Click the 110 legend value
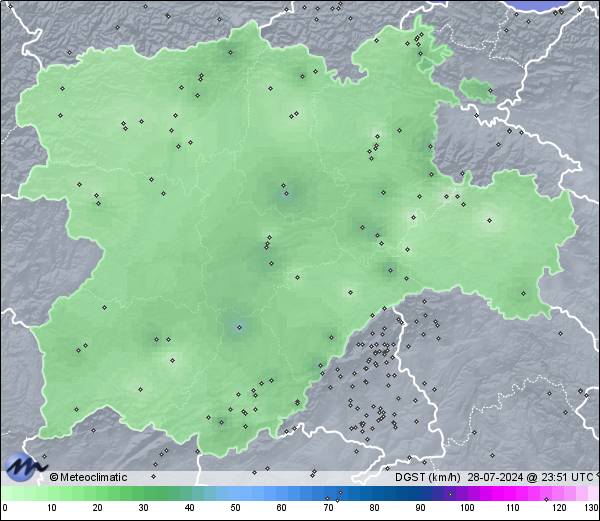 (513, 508)
